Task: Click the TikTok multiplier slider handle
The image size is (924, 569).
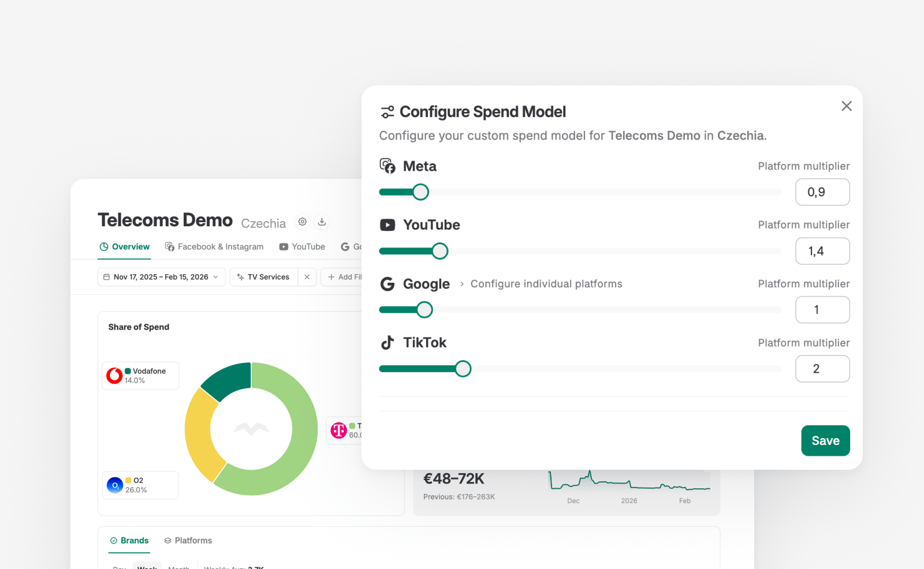Action: (x=463, y=369)
